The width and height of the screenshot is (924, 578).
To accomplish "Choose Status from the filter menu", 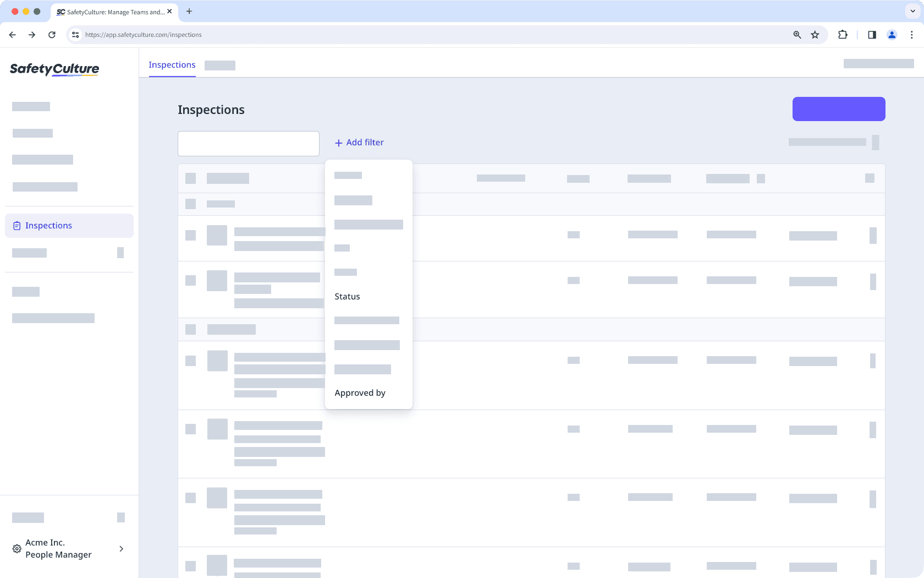I will 347,296.
